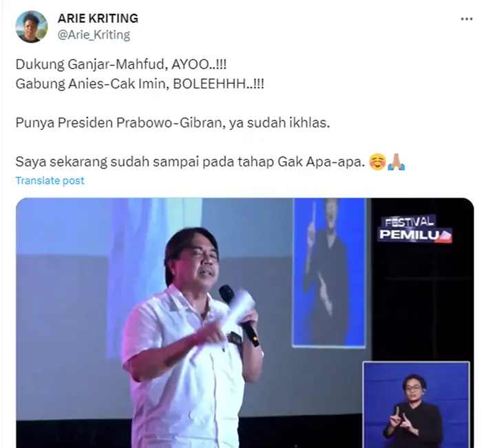Viewport: 482px width, 448px height.
Task: Select the 'Gabung Anies-Cak Imin, BOLEEHHH' line
Action: [140, 84]
